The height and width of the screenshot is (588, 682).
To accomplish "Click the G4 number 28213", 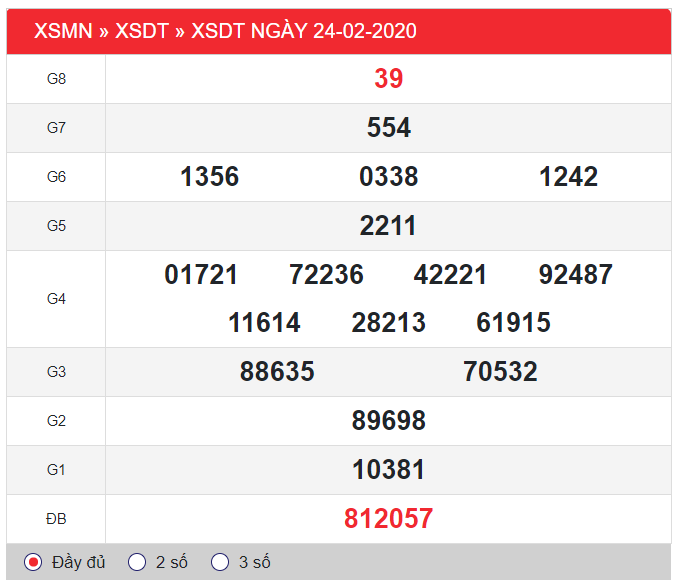I will coord(388,323).
